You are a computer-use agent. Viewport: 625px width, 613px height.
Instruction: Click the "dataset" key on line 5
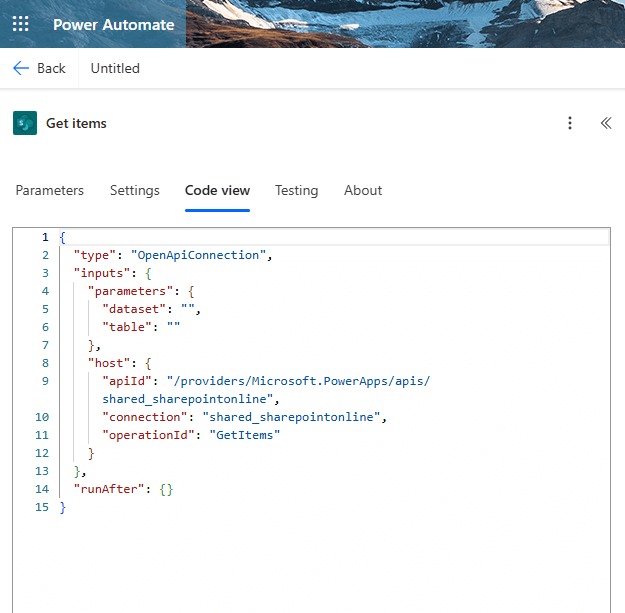click(134, 309)
